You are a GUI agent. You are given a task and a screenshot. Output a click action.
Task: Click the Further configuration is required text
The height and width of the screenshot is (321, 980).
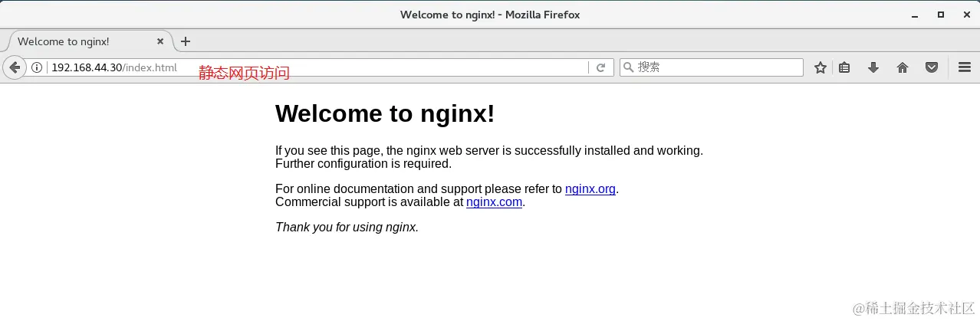click(363, 163)
